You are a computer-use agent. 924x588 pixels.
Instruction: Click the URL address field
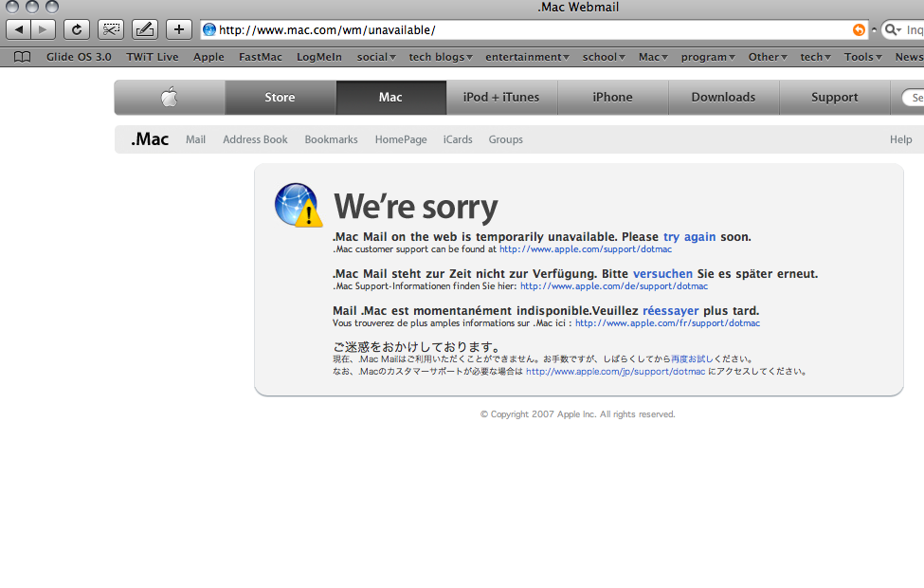(534, 30)
